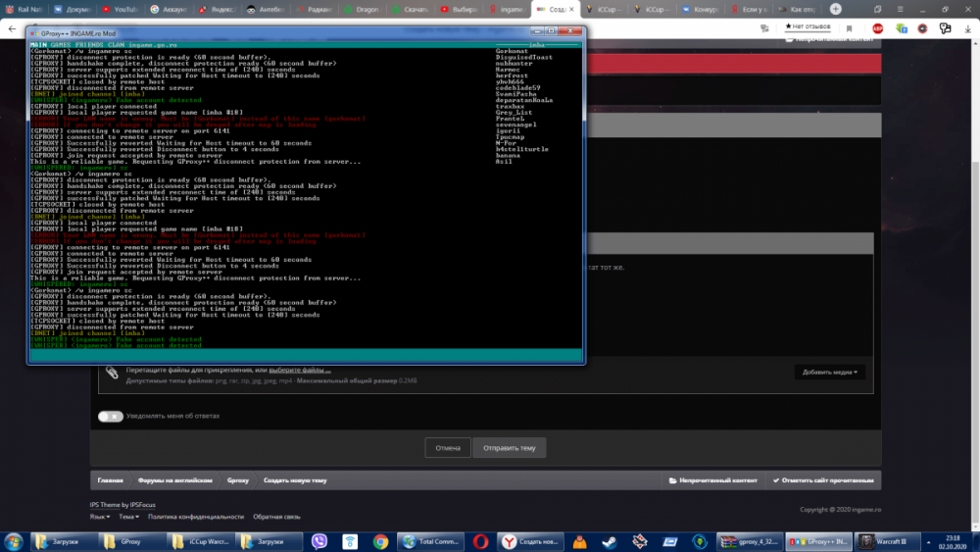
Task: Open the "Добавить медиа" dropdown
Action: pos(829,372)
